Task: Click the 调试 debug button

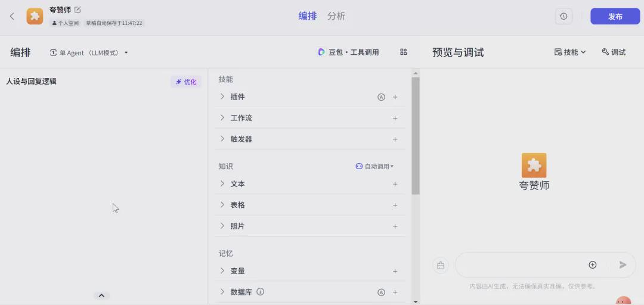Action: coord(614,52)
